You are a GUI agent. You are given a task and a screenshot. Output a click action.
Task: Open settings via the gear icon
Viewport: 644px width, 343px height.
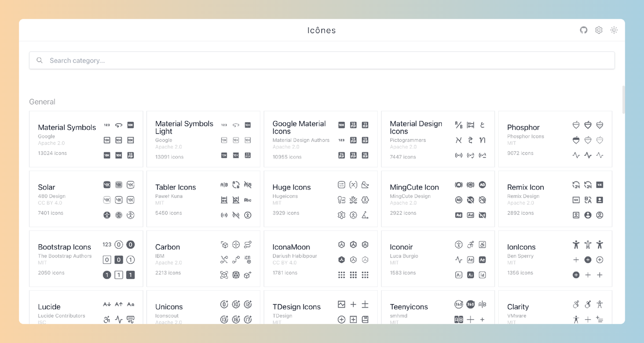pyautogui.click(x=599, y=30)
